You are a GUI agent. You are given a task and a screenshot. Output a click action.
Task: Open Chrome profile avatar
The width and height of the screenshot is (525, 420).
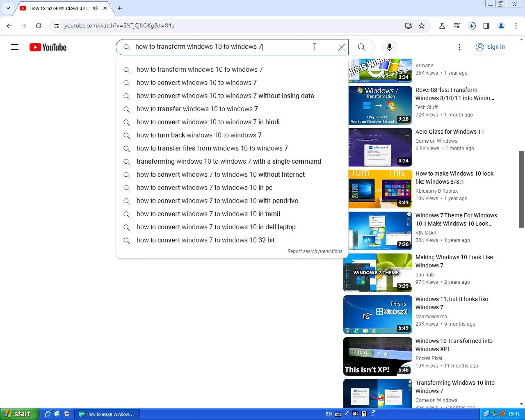point(501,25)
